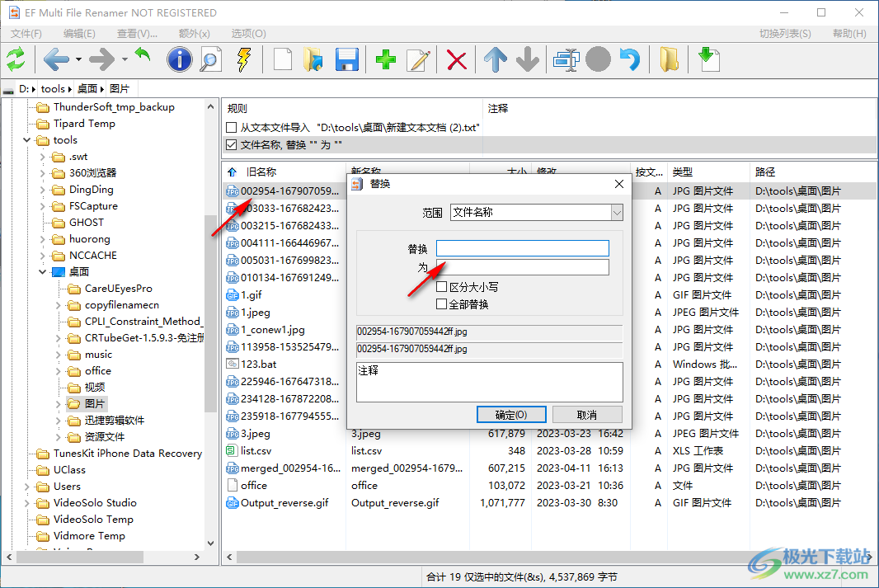
Task: Click the rename execute icon
Action: (566, 59)
